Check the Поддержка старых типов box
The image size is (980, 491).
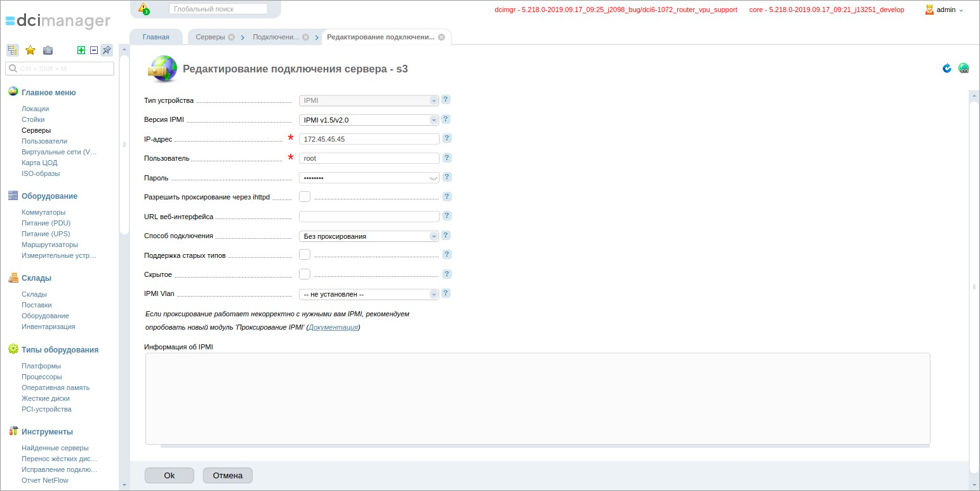(x=304, y=254)
